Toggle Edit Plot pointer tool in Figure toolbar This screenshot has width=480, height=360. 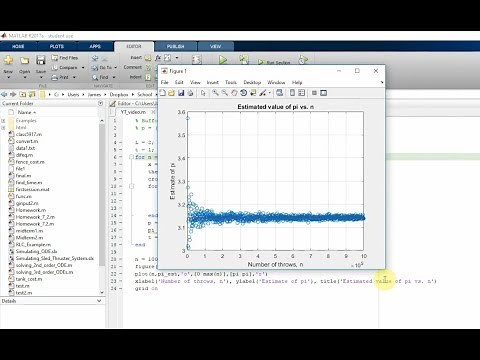coord(203,93)
